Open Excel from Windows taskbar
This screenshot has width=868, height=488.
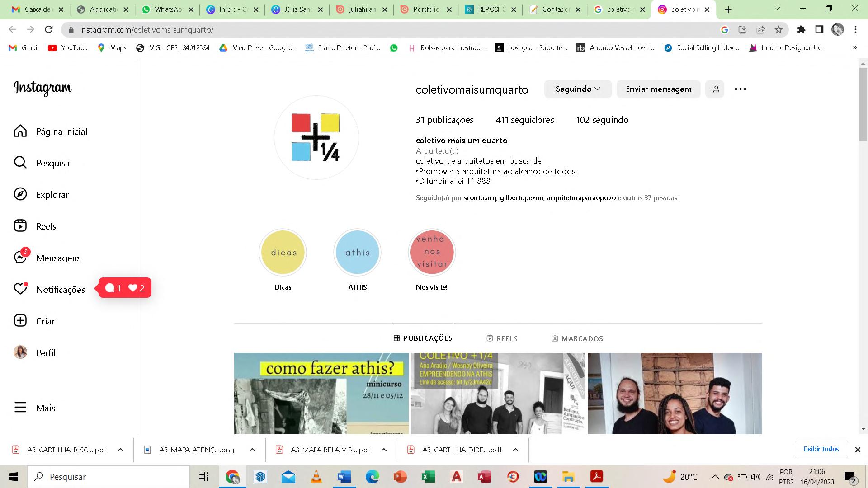click(x=428, y=477)
